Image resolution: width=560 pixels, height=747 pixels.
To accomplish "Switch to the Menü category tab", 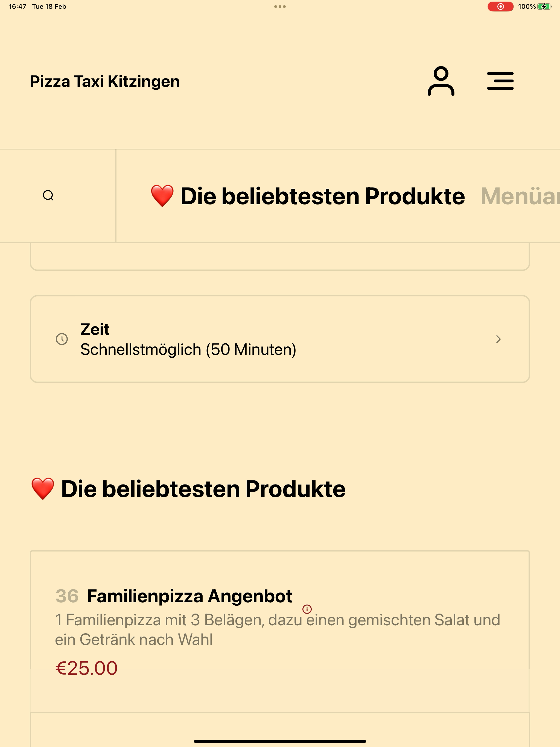I will tap(520, 196).
